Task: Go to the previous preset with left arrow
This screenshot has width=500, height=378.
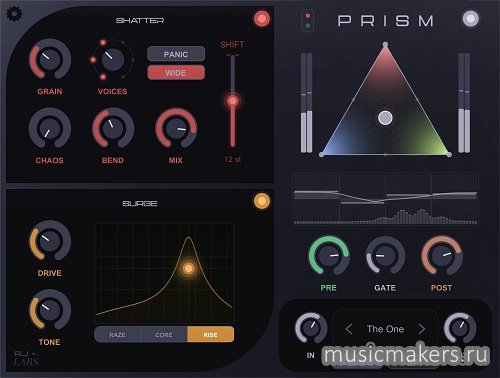Action: tap(349, 329)
